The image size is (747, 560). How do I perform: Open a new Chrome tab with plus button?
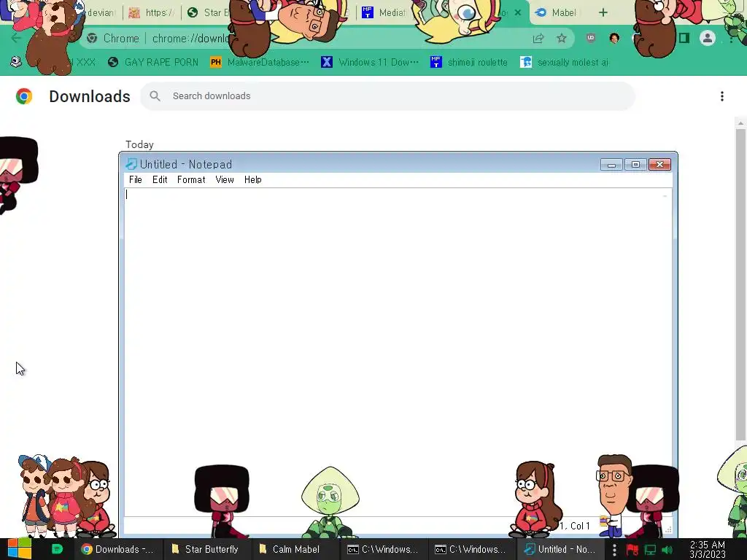(x=603, y=13)
